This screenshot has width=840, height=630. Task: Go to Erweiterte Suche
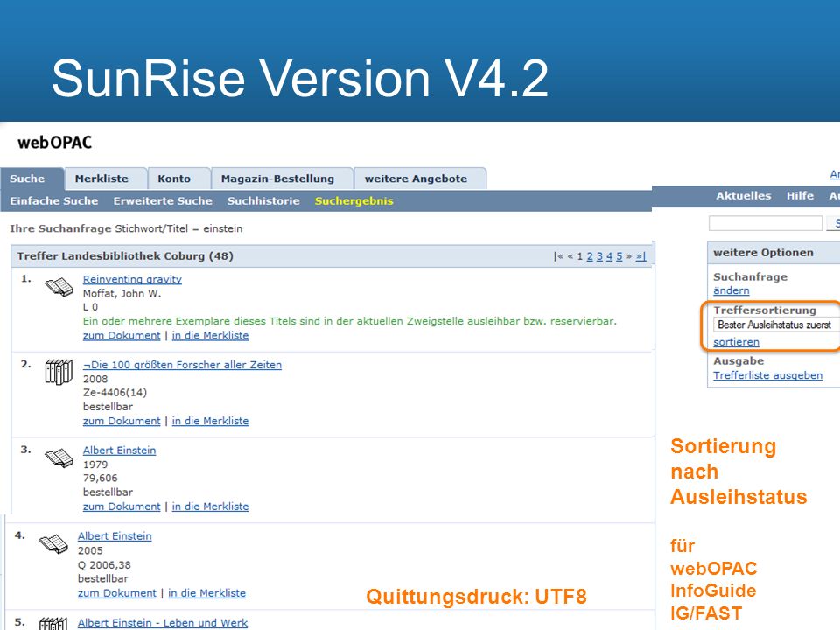coord(163,201)
